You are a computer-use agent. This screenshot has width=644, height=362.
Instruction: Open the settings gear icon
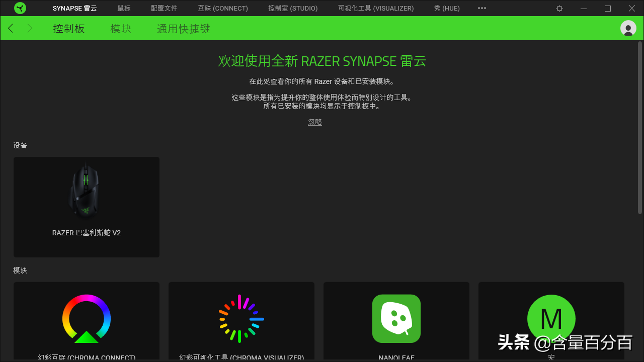pyautogui.click(x=559, y=9)
